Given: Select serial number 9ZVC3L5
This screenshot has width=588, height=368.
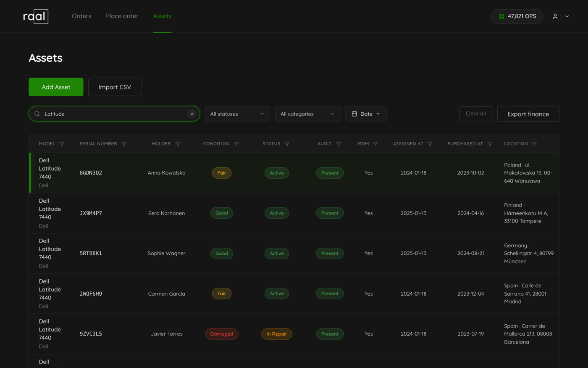Looking at the screenshot, I should [x=91, y=334].
